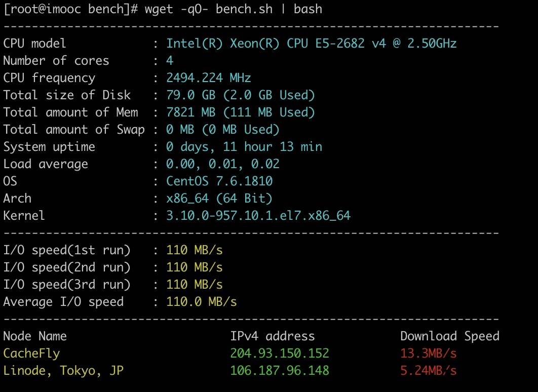Image resolution: width=538 pixels, height=392 pixels.
Task: Click the 13.3MB/s download speed
Action: point(428,354)
